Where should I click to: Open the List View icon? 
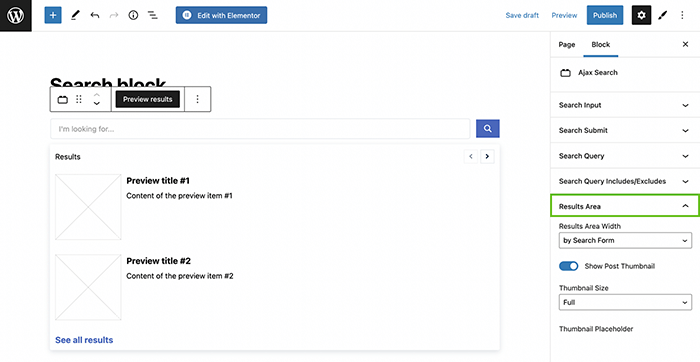tap(153, 15)
